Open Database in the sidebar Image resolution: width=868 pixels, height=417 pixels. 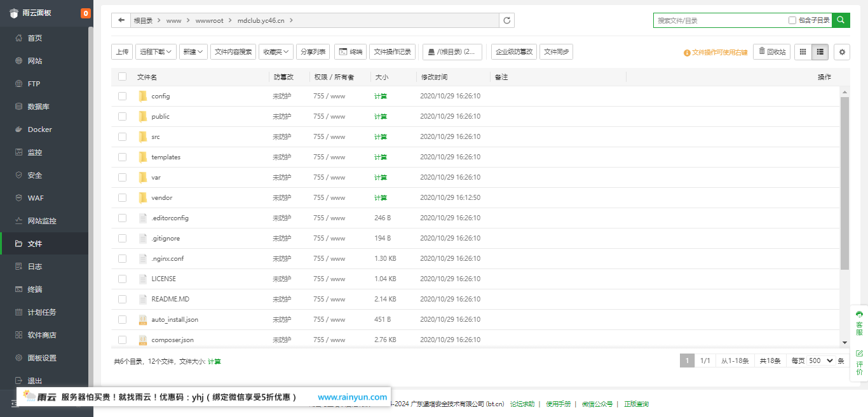[x=44, y=107]
